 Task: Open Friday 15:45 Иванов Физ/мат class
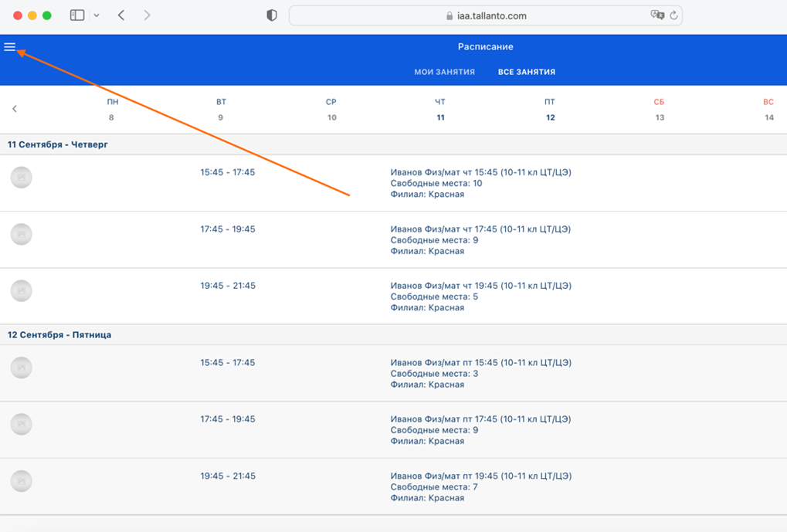tap(480, 363)
